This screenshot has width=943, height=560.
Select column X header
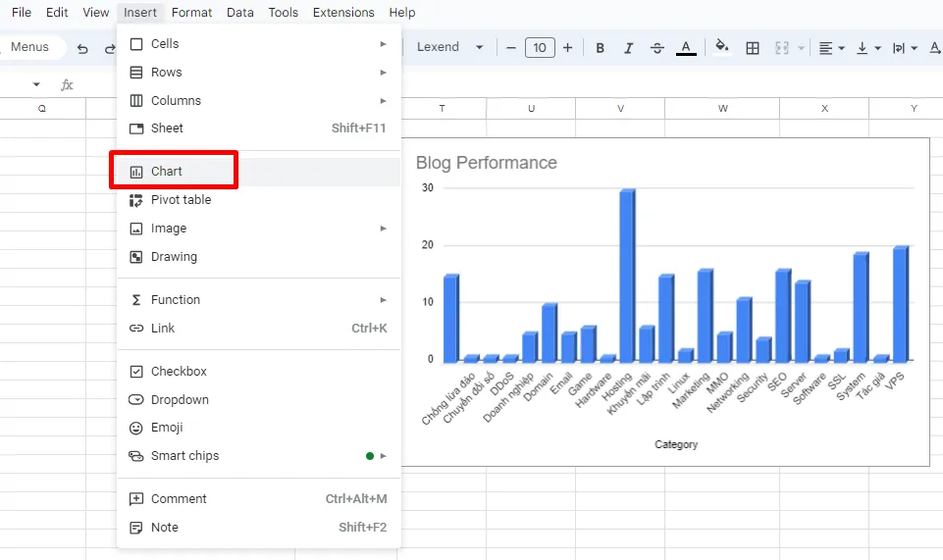[x=824, y=109]
